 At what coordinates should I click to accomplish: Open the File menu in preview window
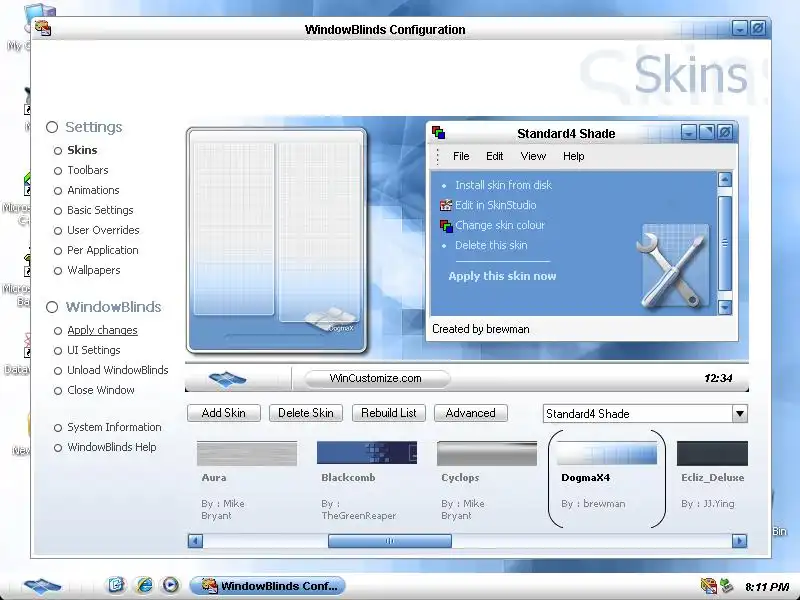point(461,156)
